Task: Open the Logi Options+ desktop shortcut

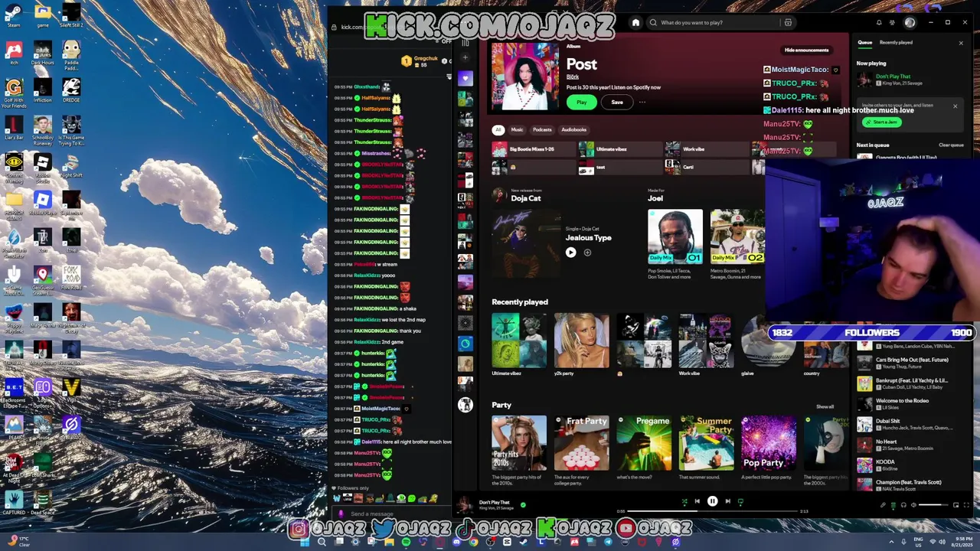Action: tap(42, 391)
